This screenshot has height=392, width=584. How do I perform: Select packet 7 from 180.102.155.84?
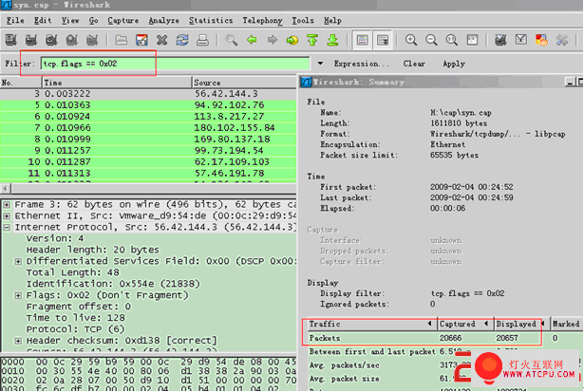[x=148, y=128]
